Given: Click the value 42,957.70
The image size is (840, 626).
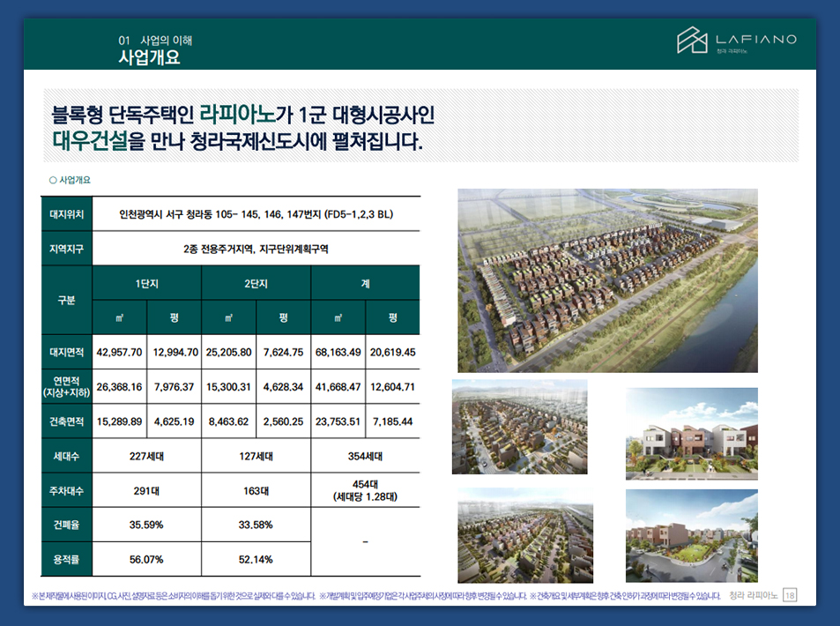Looking at the screenshot, I should pyautogui.click(x=120, y=352).
